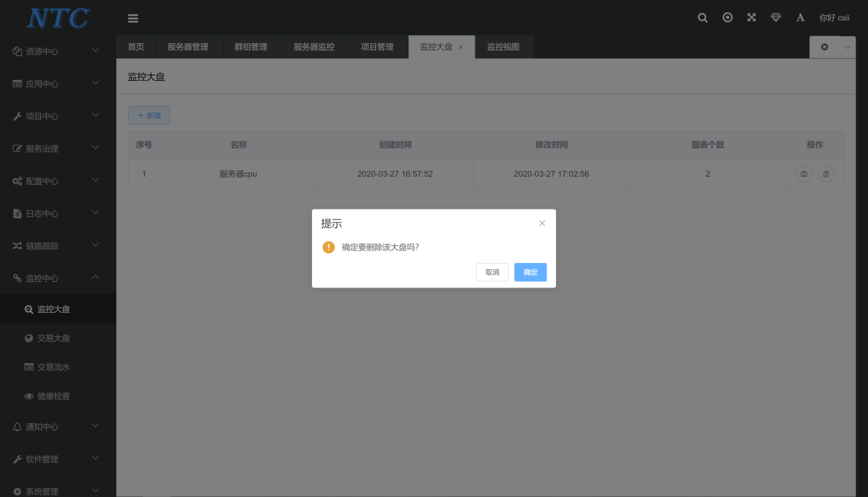Switch to the 群组管理 tab
Screen dimensions: 868x497
point(251,47)
